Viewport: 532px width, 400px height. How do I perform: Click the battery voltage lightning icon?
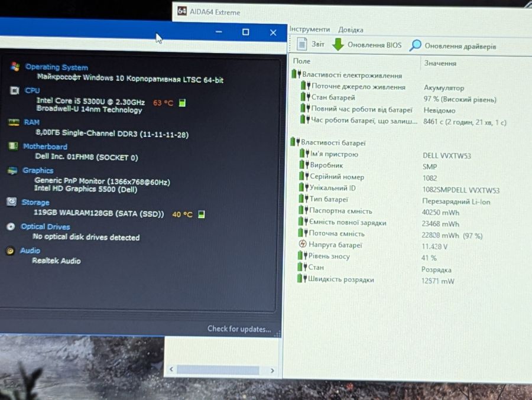(302, 243)
